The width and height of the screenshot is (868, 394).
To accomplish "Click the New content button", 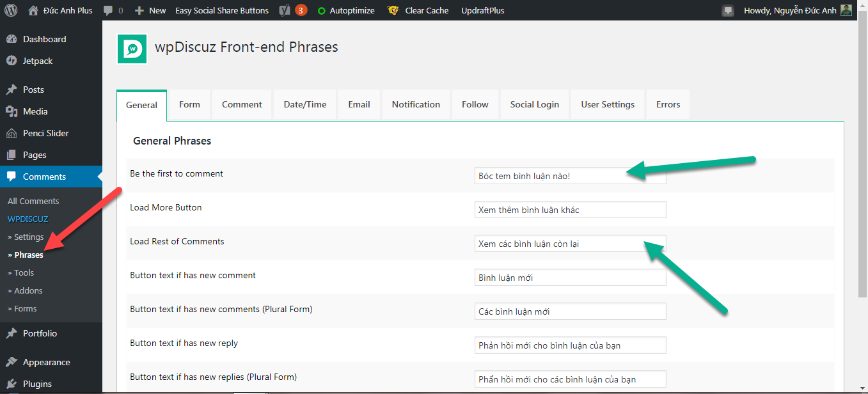I will tap(151, 10).
